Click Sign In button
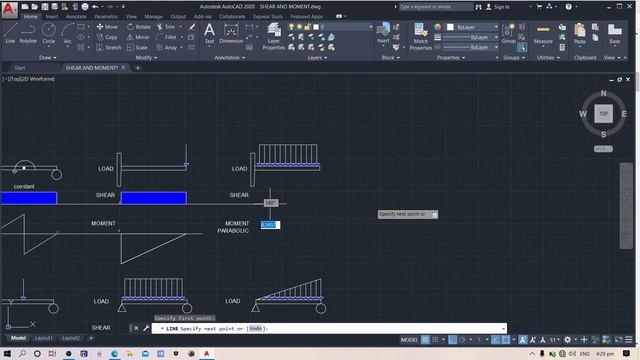Viewport: 640px width, 360px height. point(498,7)
